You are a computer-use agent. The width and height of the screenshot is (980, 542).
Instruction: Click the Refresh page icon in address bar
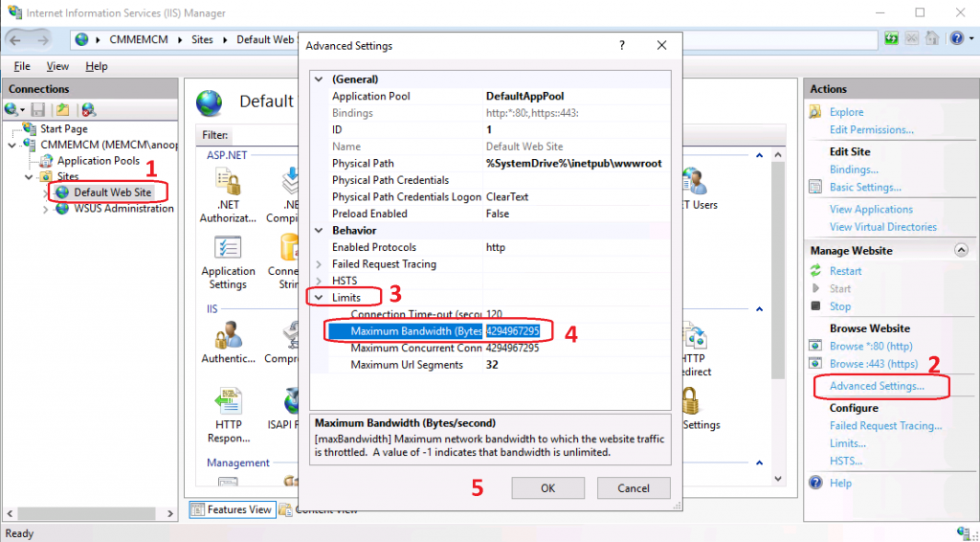891,38
